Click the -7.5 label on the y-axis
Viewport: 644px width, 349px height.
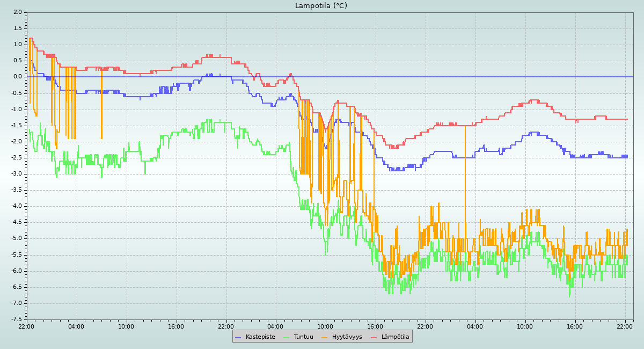(16, 319)
